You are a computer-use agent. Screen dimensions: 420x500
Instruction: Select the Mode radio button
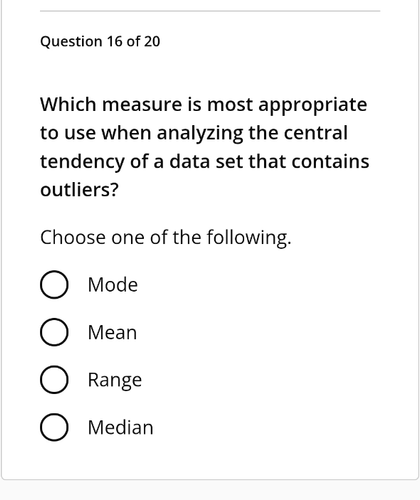(x=54, y=284)
